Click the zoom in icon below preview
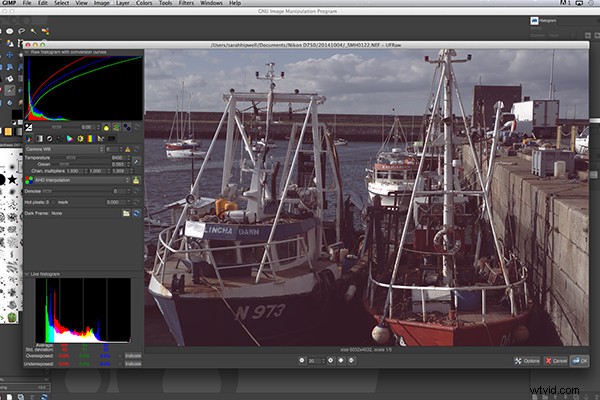The image size is (600, 400). pyautogui.click(x=331, y=361)
